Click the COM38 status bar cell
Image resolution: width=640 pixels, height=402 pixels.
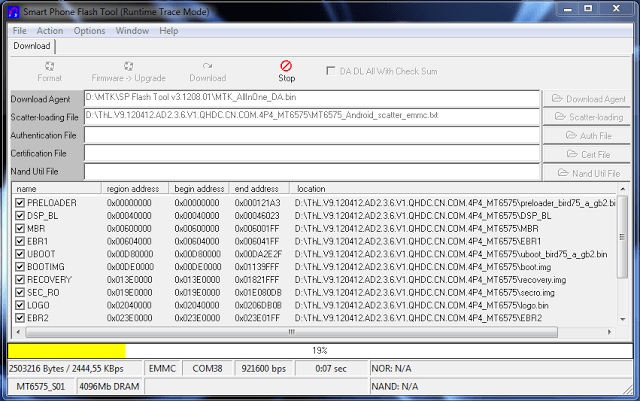207,369
